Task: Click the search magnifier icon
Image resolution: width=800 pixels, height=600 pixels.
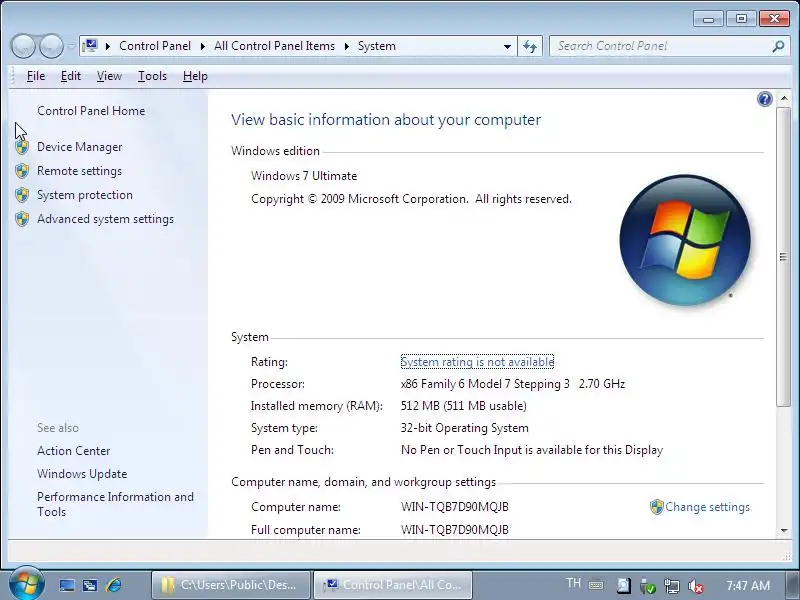Action: tap(778, 46)
